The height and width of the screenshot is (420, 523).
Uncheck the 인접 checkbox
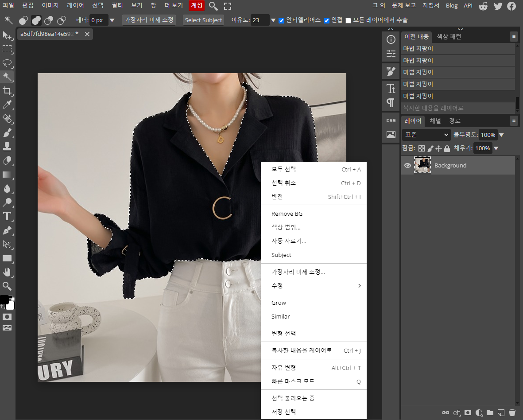pos(326,20)
